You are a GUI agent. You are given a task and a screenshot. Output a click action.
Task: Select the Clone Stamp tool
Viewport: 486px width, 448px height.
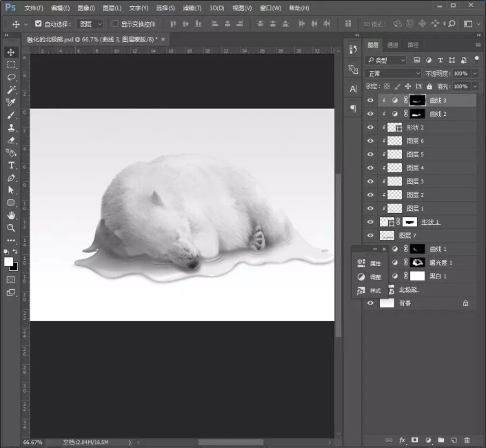tap(11, 128)
